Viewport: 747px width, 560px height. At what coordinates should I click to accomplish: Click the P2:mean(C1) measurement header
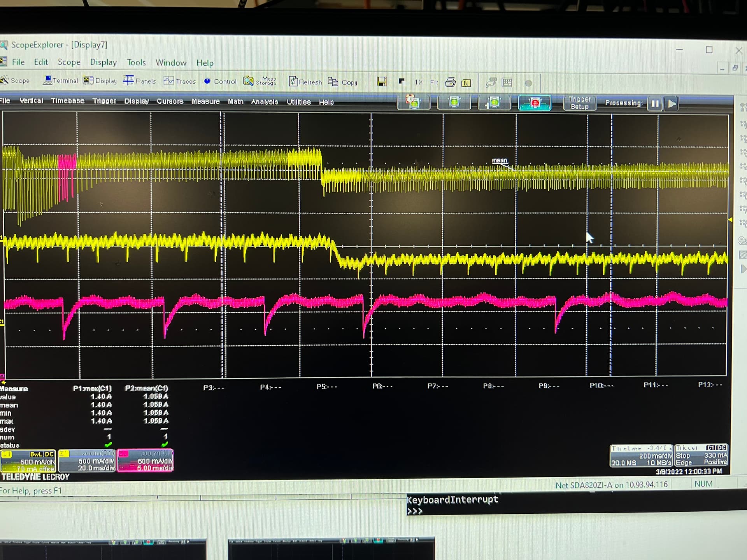click(x=146, y=388)
